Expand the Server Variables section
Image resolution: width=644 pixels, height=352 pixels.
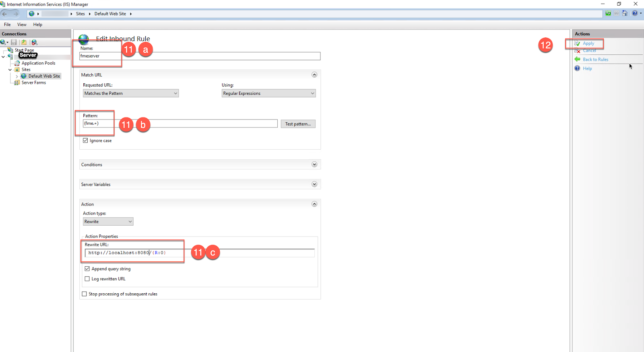click(314, 184)
